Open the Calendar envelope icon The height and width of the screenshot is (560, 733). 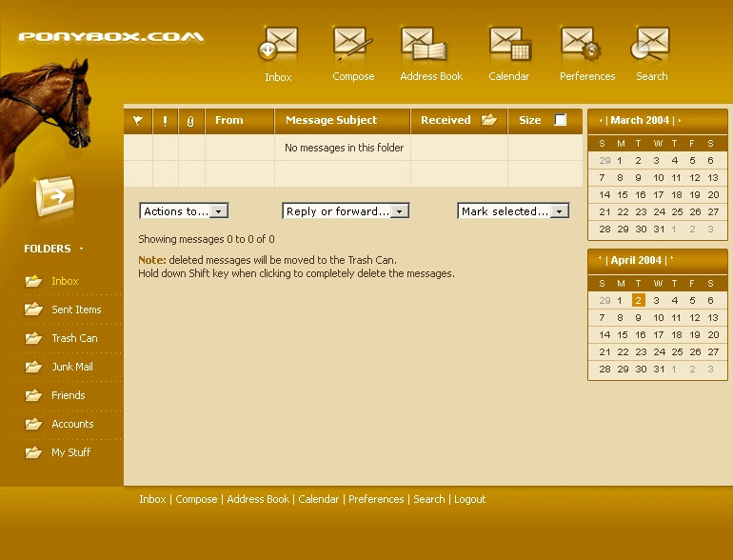510,44
